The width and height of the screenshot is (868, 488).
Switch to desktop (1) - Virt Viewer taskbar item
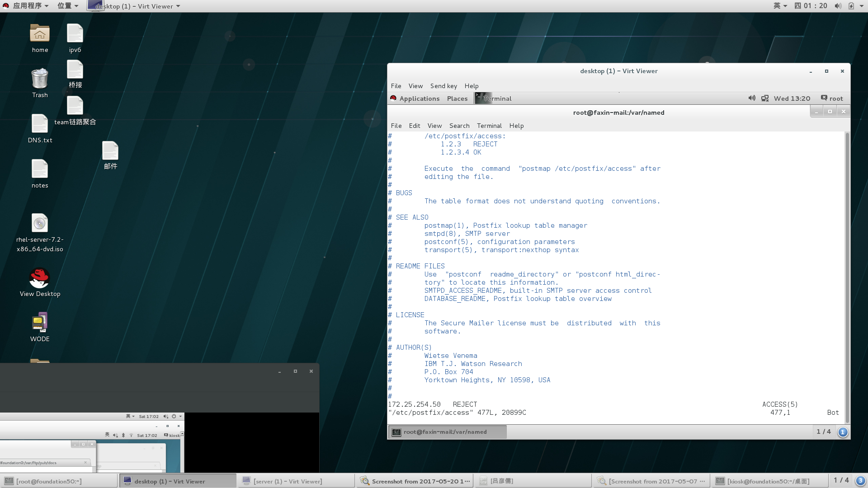tap(177, 481)
